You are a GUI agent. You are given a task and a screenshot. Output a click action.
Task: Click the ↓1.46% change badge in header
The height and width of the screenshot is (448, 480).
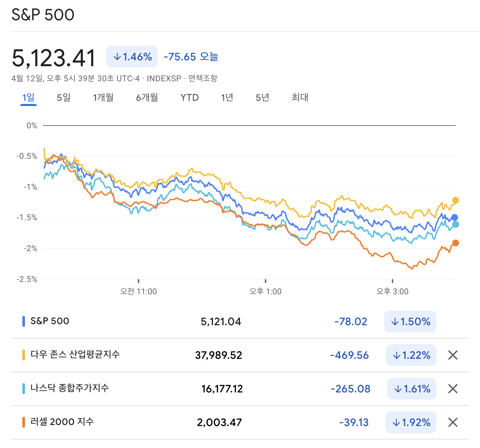[132, 57]
